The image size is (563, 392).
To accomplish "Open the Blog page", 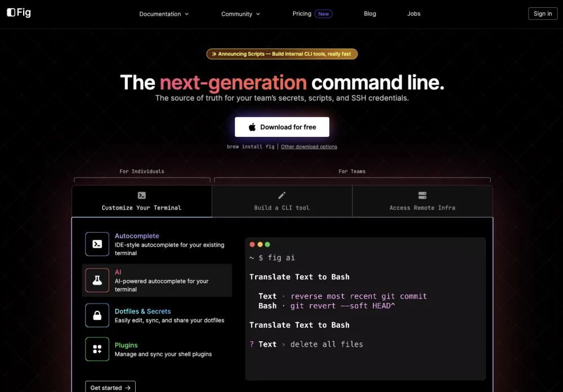I will click(x=369, y=14).
